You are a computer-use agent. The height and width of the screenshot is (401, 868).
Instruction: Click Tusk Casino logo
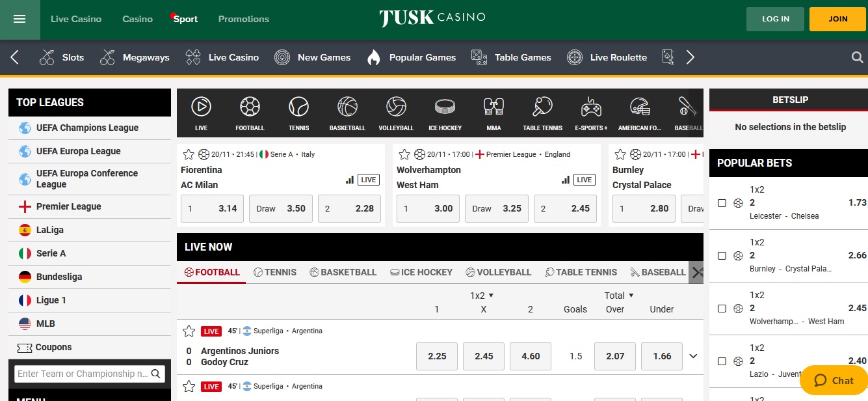(432, 18)
